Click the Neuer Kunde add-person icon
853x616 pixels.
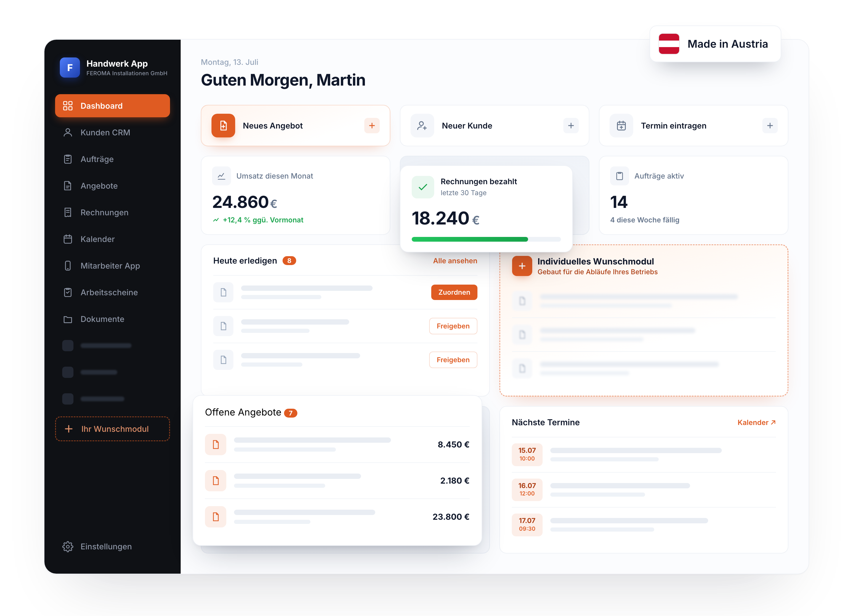click(x=422, y=126)
